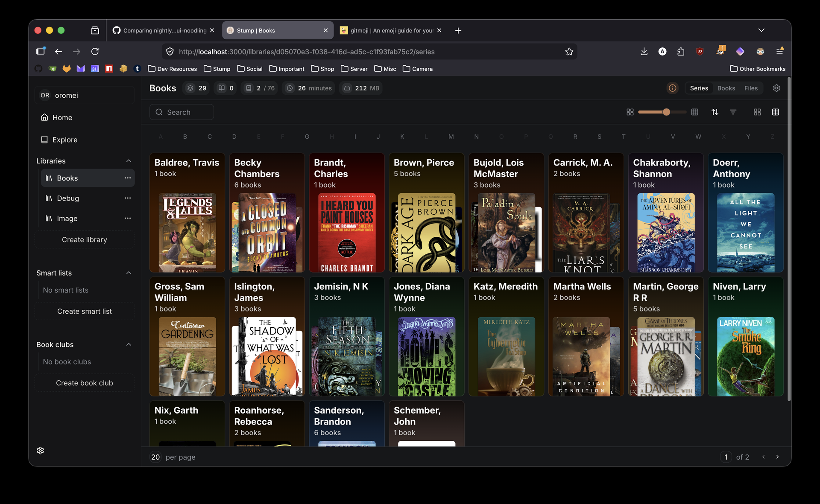This screenshot has height=504, width=820.
Task: Open app settings gear in sidebar
Action: tap(41, 451)
